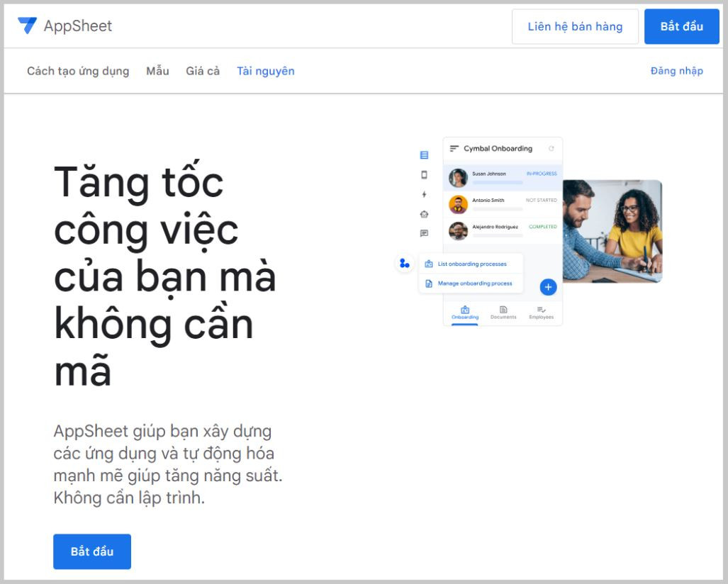Click the hamburger menu icon beside Cymbal Onboarding
This screenshot has width=728, height=584.
click(454, 149)
